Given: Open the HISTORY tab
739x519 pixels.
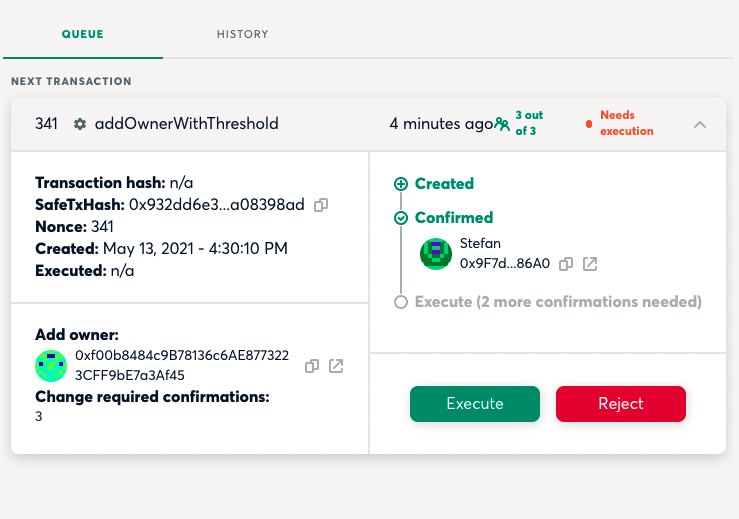Looking at the screenshot, I should point(242,34).
